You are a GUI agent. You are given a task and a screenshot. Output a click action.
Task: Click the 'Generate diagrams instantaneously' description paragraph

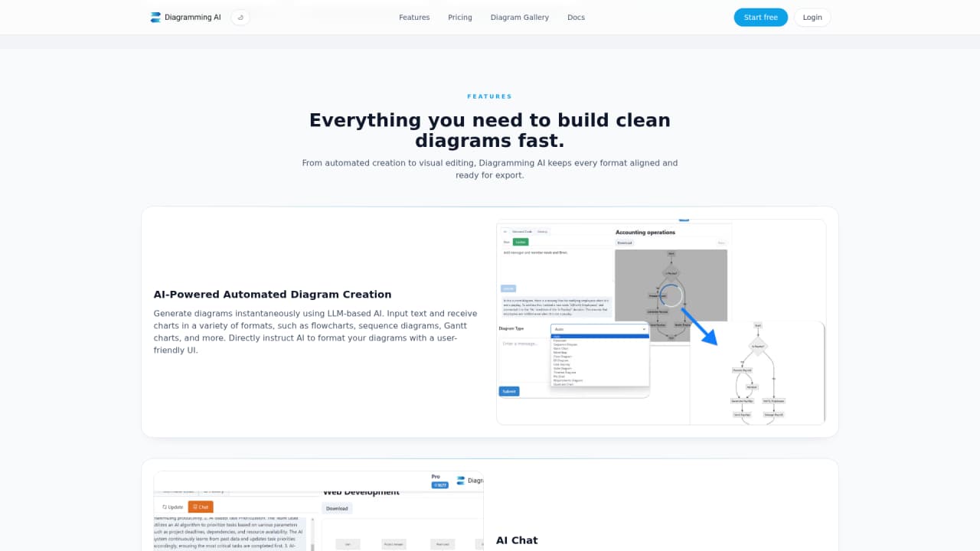pos(315,332)
